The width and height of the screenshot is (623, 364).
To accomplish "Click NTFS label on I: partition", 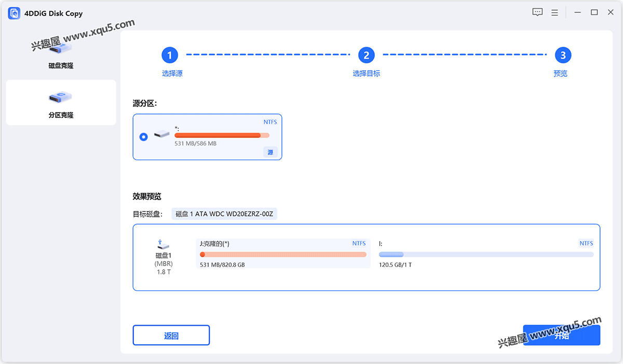I will click(587, 243).
